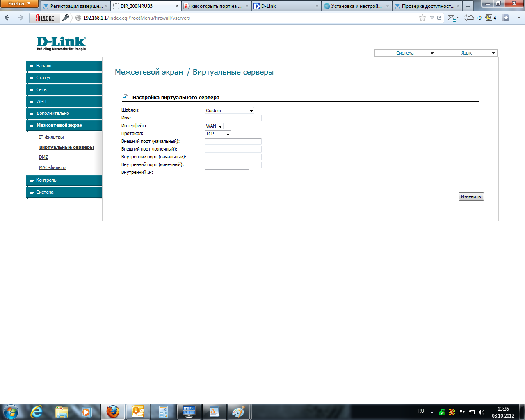Click the browser back arrow button

(7, 18)
